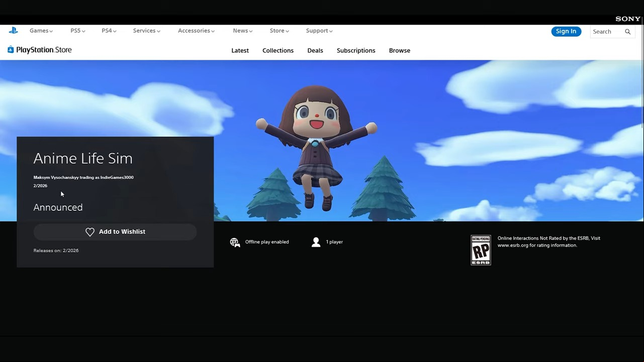This screenshot has height=362, width=644.
Task: Expand the PS5 dropdown menu
Action: [78, 31]
